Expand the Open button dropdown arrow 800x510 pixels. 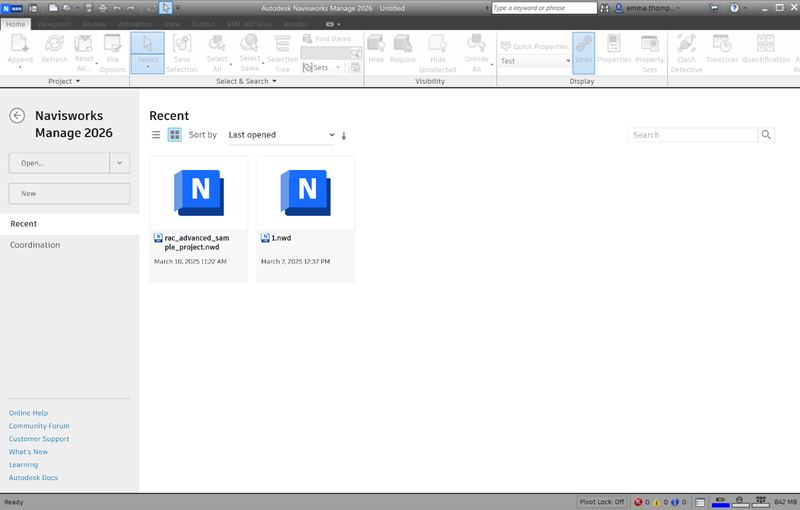coord(119,163)
